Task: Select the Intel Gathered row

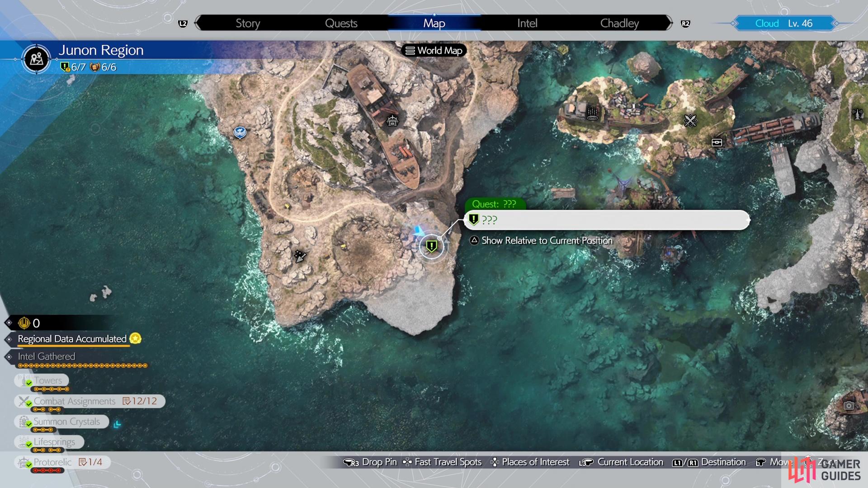Action: point(47,357)
